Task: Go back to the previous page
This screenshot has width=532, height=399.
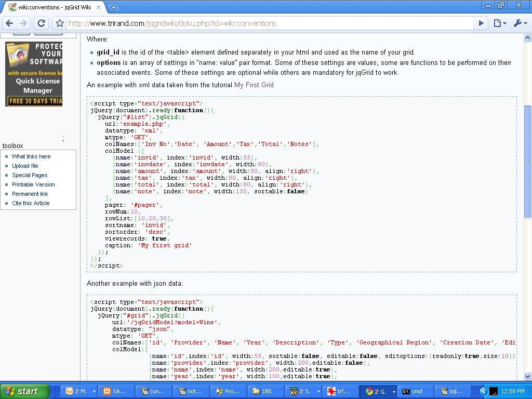Action: point(9,23)
